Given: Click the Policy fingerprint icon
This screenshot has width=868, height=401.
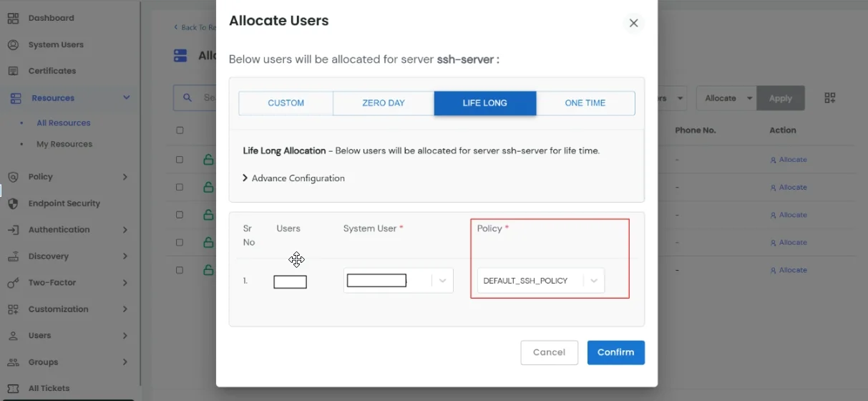Looking at the screenshot, I should tap(13, 177).
